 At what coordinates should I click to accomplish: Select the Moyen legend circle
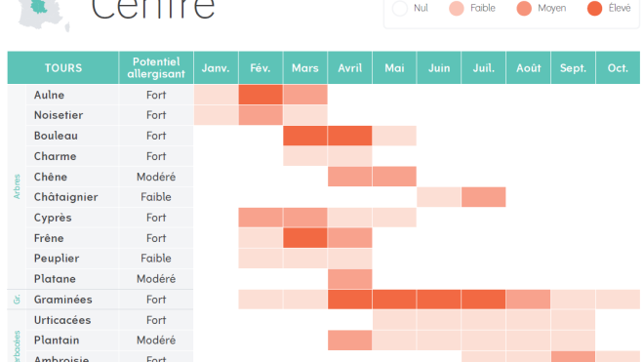point(524,8)
